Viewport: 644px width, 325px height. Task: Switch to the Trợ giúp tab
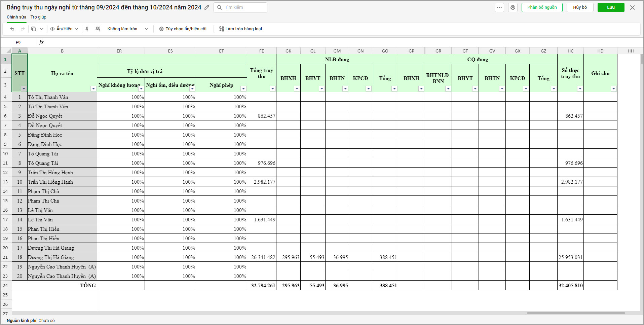(38, 17)
